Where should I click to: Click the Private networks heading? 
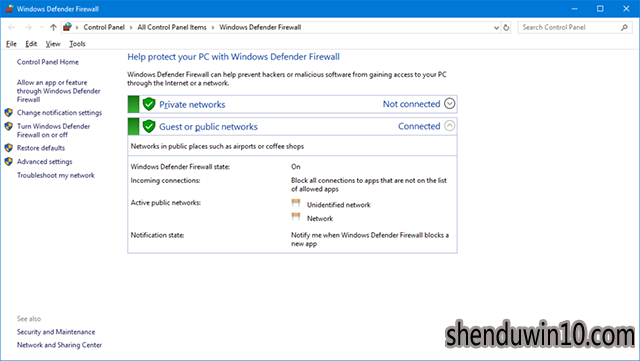pyautogui.click(x=192, y=105)
